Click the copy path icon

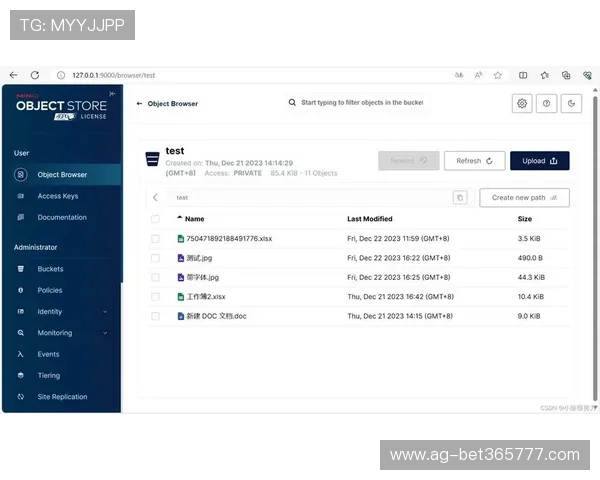(x=460, y=198)
